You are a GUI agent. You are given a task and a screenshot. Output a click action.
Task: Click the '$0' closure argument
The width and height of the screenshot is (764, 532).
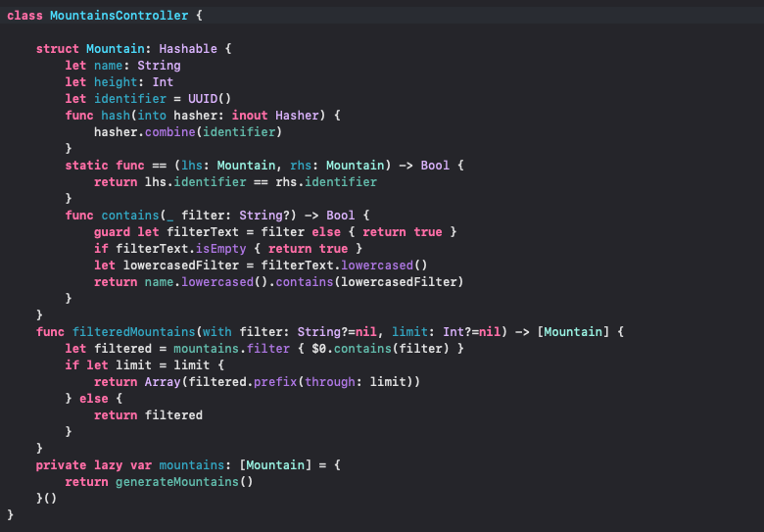(318, 349)
